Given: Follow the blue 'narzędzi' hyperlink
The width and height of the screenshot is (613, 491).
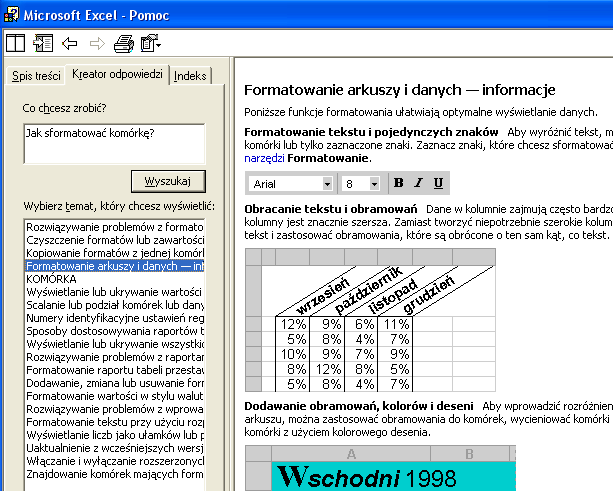Looking at the screenshot, I should pos(264,158).
